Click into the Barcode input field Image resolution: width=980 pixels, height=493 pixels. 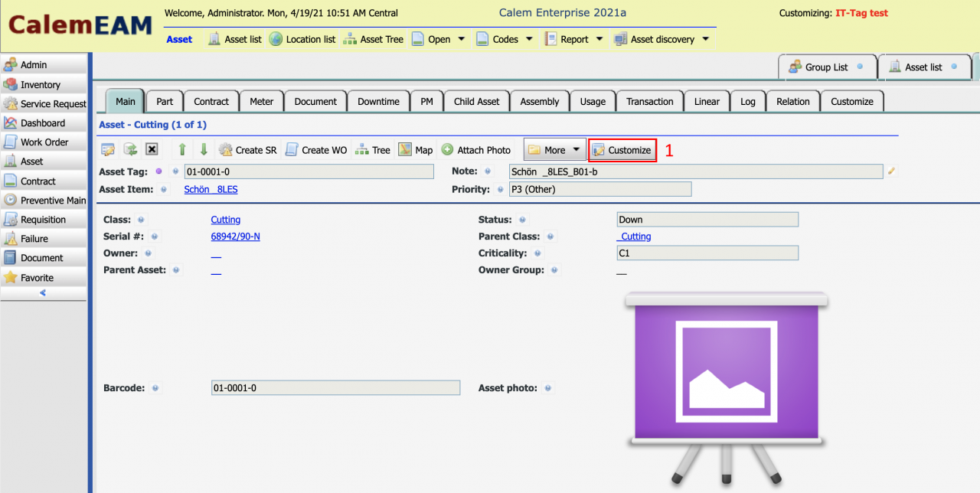335,388
